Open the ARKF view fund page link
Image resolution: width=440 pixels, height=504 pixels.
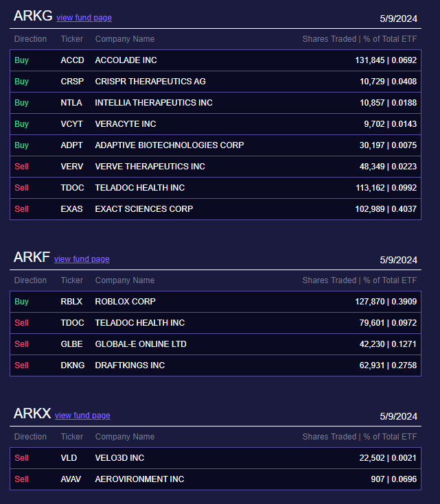[x=82, y=259]
